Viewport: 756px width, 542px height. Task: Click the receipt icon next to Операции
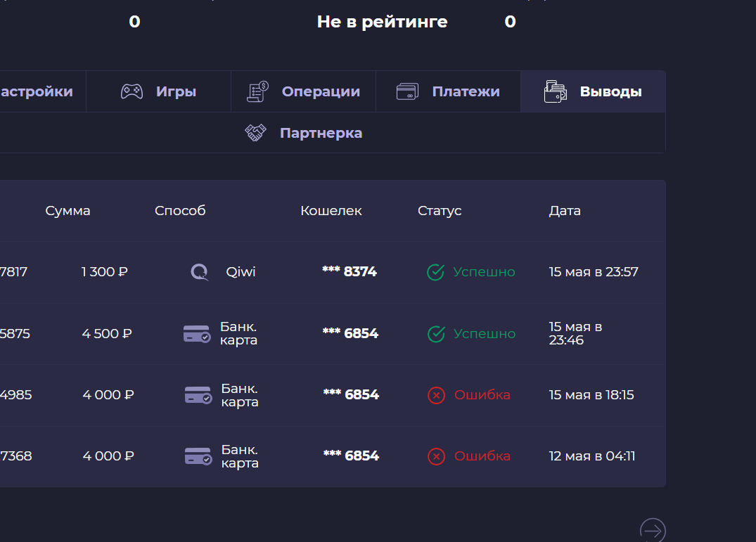point(257,91)
